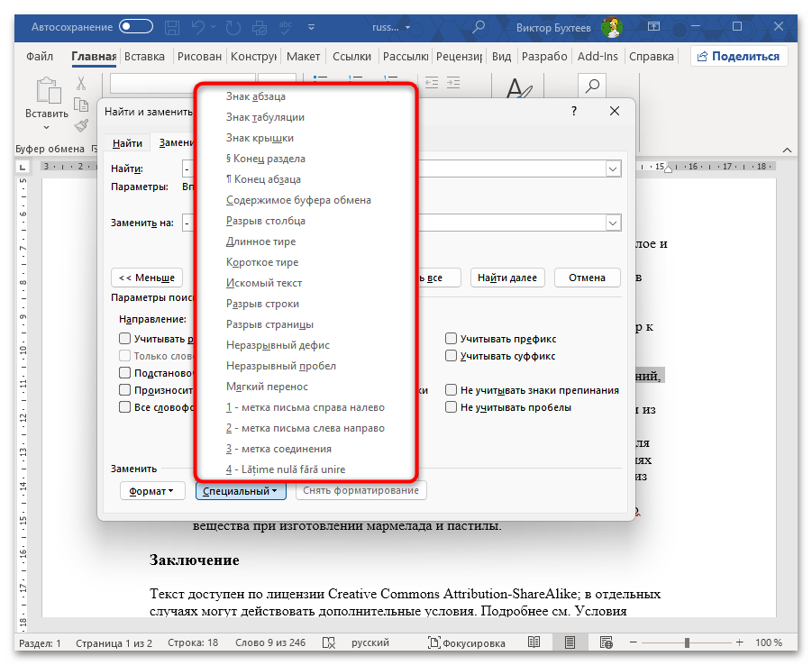
Task: Choose 'Неразрывный пробел' from the special list
Action: tap(281, 366)
